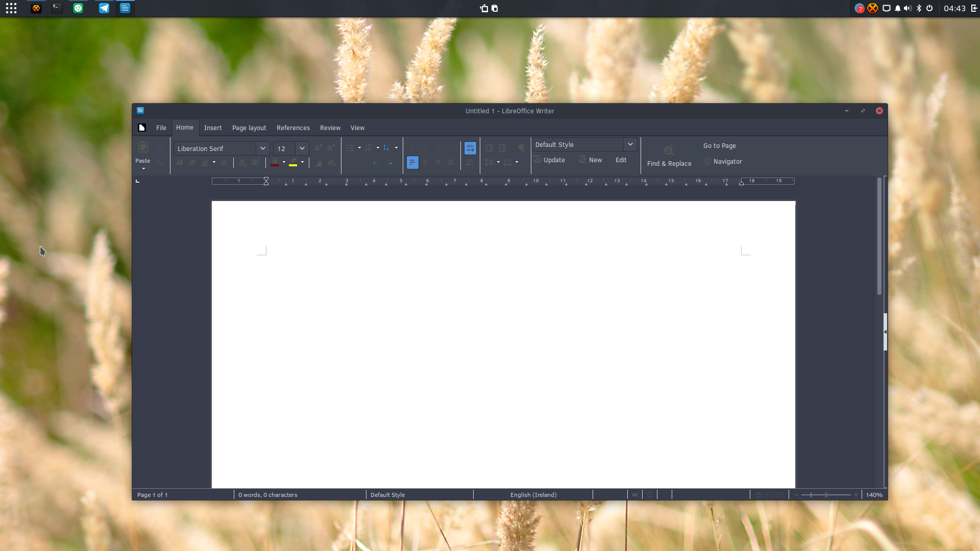
Task: Click the Decrease font size icon
Action: click(x=331, y=148)
